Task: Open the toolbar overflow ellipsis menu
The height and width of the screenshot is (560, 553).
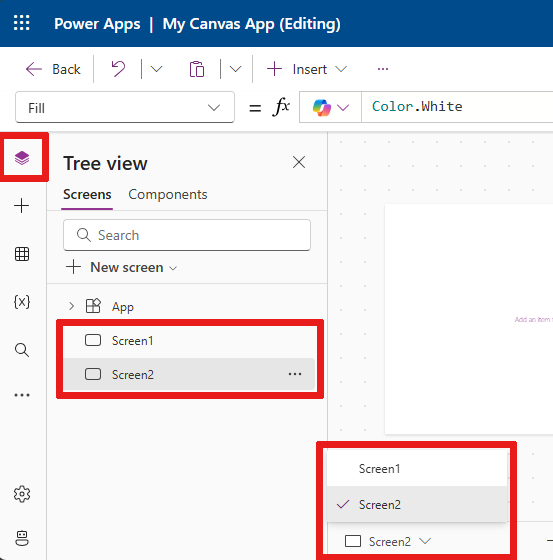Action: 383,69
